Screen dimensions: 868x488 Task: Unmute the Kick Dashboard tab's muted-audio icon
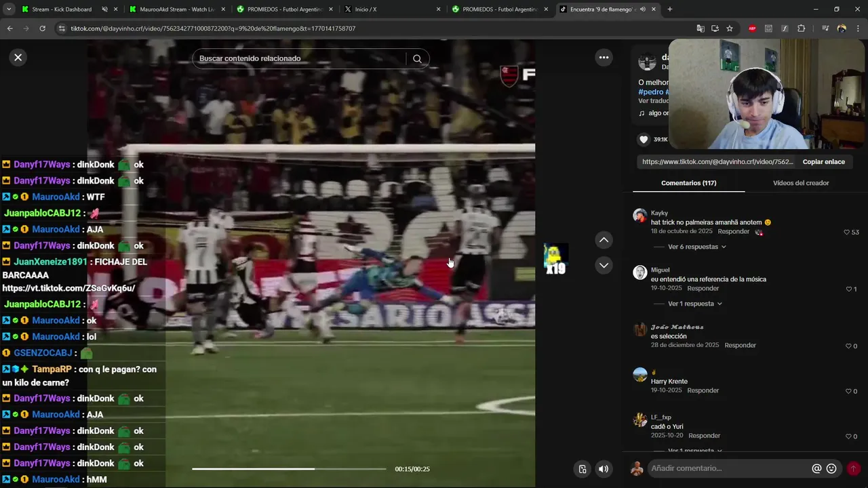[104, 9]
